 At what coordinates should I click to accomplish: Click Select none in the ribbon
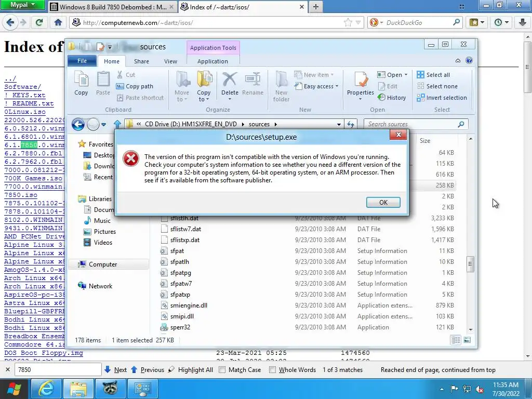click(x=437, y=86)
